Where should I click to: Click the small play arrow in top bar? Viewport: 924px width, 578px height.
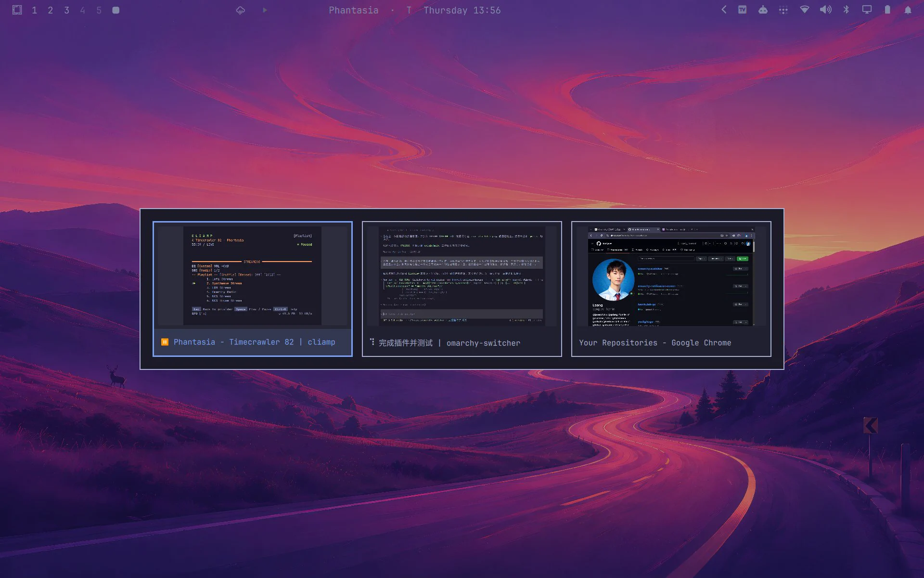pyautogui.click(x=265, y=10)
